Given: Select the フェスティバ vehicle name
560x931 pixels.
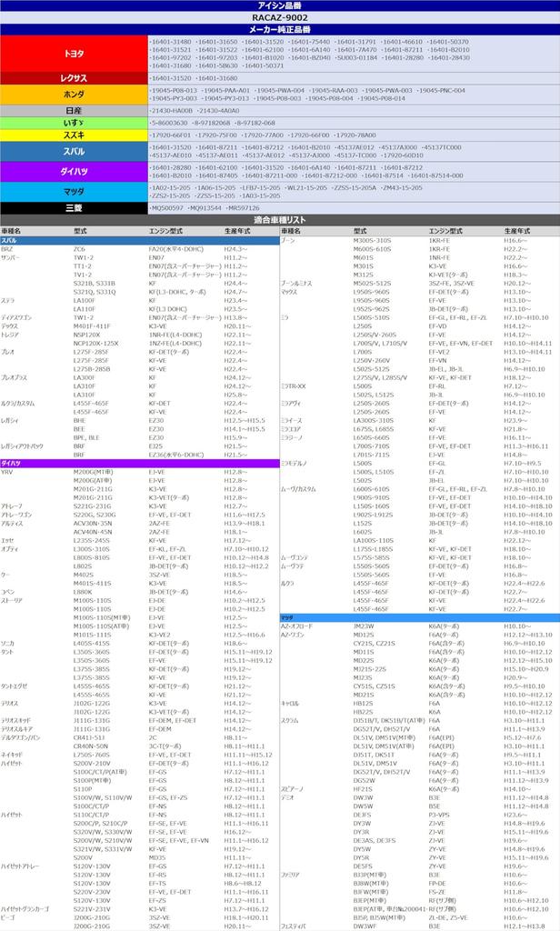Looking at the screenshot, I should (x=293, y=926).
